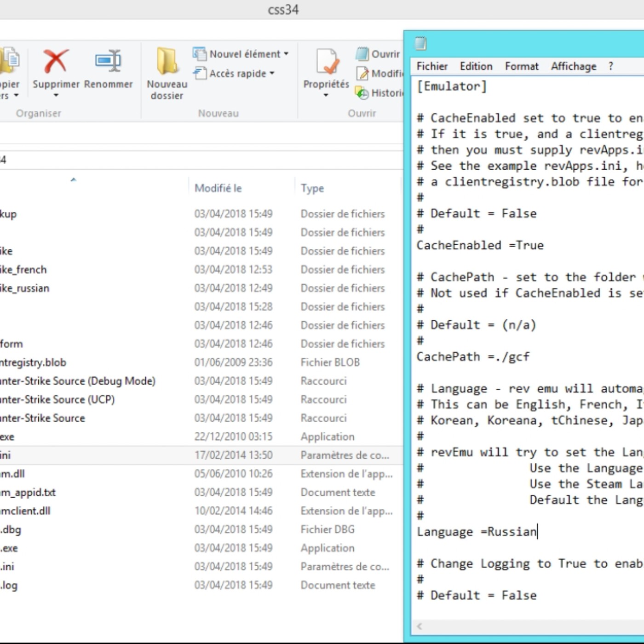Open the Fichier menu in Notepad
The height and width of the screenshot is (644, 644).
432,66
